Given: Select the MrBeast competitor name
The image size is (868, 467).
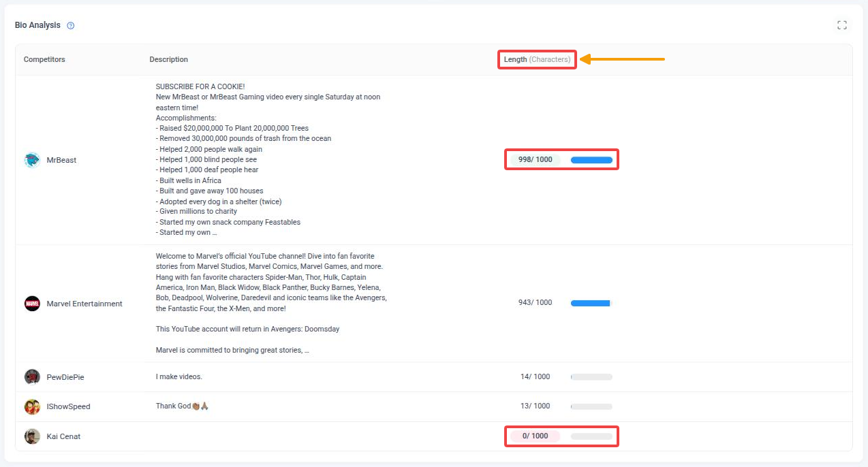Looking at the screenshot, I should coord(61,160).
